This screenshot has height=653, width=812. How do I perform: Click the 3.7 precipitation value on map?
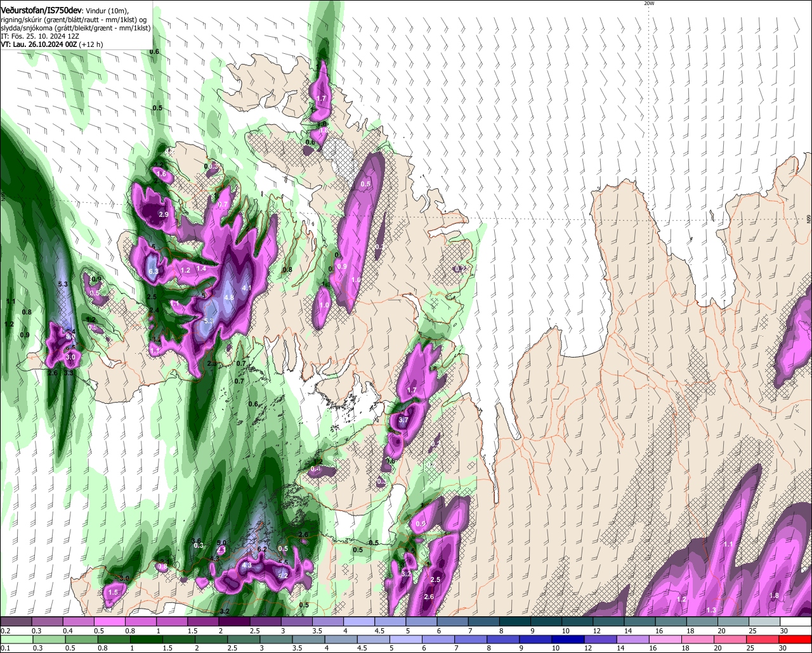[x=403, y=420]
